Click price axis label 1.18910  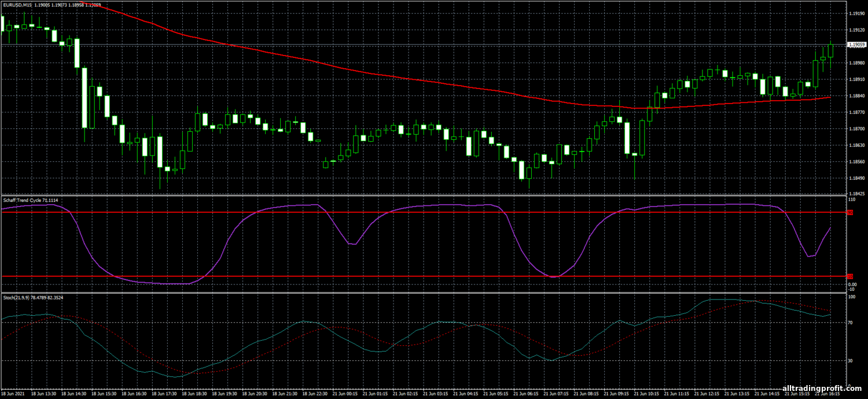pyautogui.click(x=856, y=79)
